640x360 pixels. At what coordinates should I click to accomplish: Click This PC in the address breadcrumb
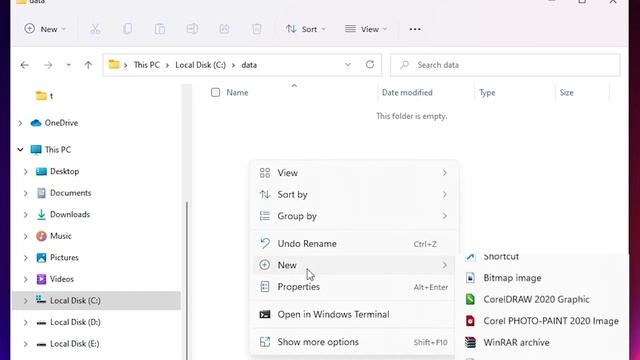pyautogui.click(x=147, y=65)
